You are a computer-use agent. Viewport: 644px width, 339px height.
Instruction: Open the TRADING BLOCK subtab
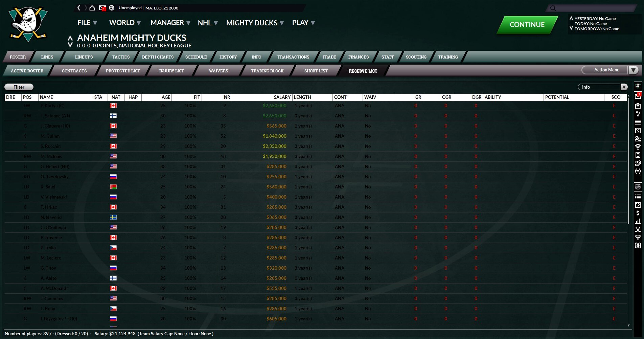[x=267, y=71]
